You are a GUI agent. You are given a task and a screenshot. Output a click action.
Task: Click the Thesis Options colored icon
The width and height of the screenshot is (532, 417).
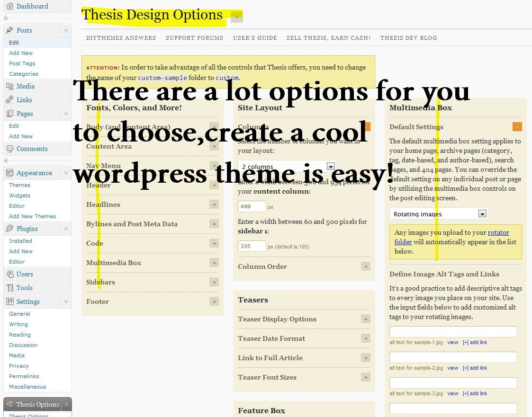coord(10,404)
